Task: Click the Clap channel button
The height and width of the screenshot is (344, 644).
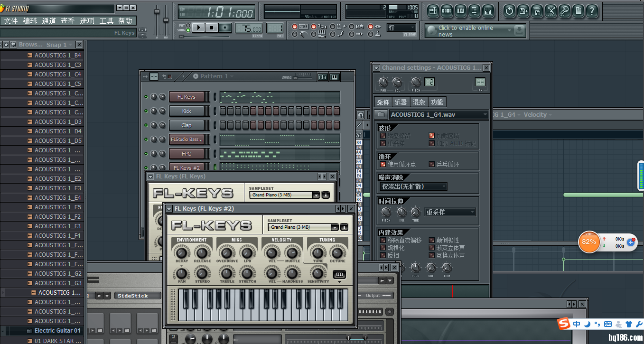Action: point(187,125)
